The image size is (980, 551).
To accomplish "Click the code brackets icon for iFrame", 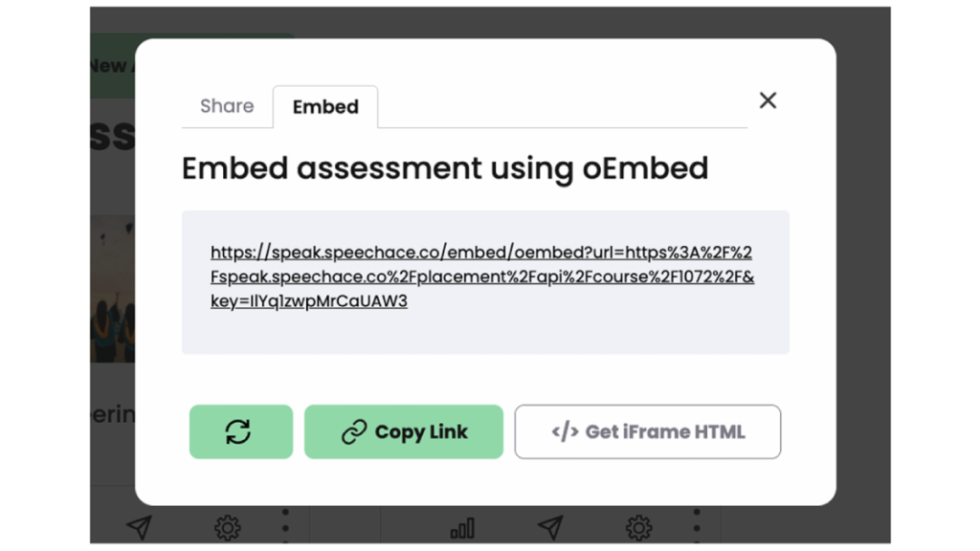I will (x=565, y=432).
